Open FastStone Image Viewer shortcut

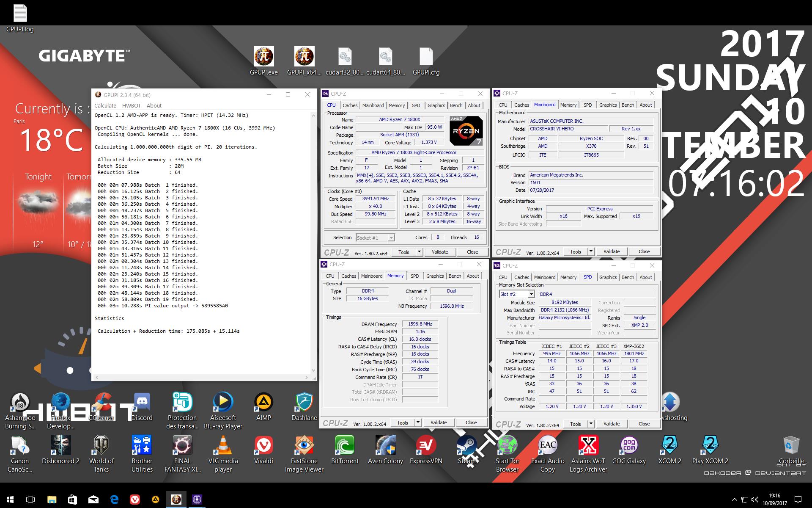pyautogui.click(x=304, y=454)
